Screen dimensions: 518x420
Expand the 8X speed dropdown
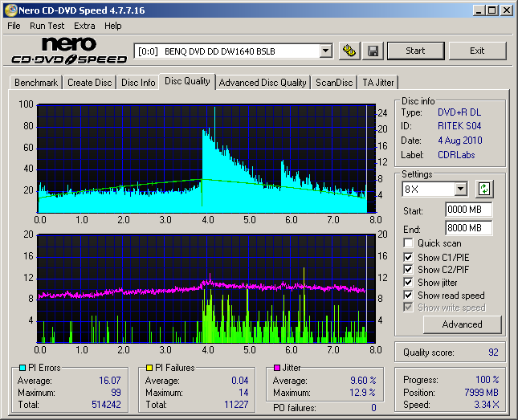tap(460, 189)
